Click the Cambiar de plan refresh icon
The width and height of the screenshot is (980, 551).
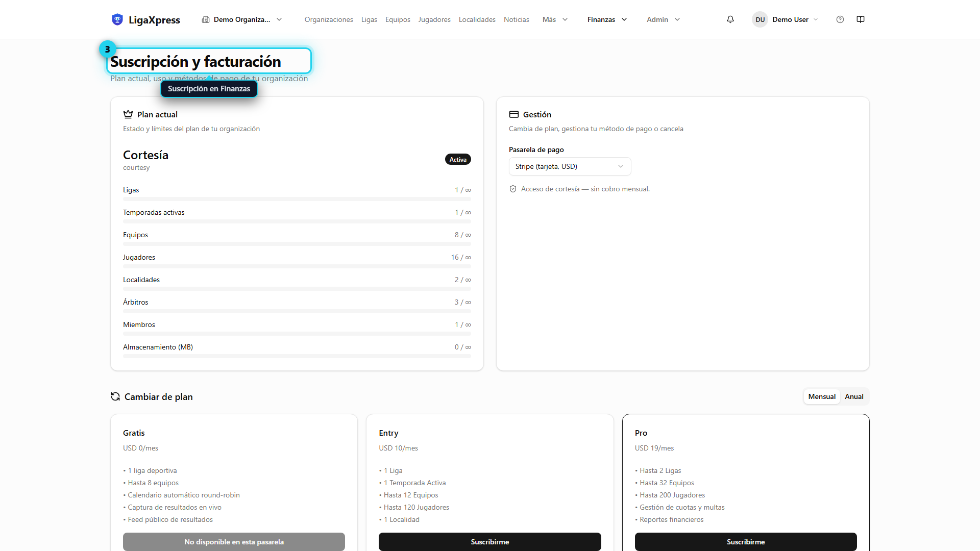pos(115,396)
